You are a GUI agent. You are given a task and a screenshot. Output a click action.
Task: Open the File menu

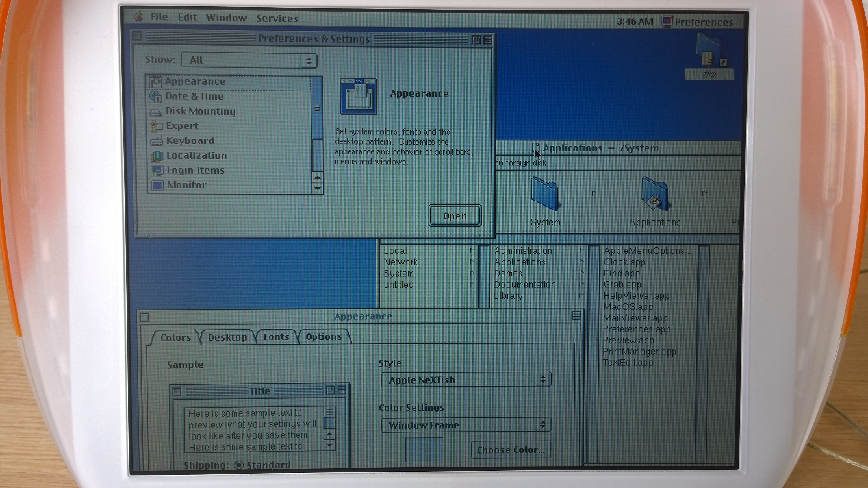159,17
